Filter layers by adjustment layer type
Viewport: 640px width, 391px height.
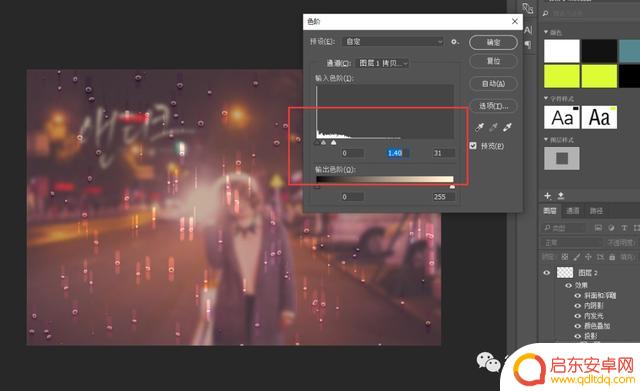[611, 228]
